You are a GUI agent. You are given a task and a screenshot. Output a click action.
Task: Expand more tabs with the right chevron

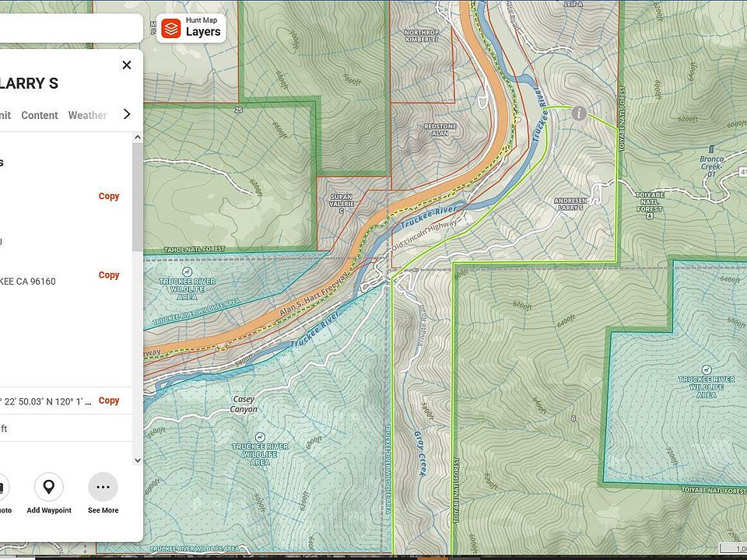pos(127,114)
